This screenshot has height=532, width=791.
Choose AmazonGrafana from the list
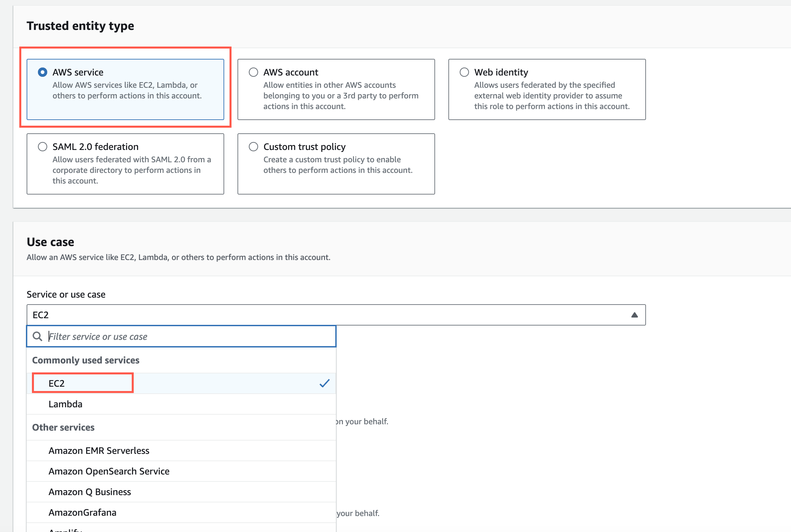[x=181, y=513]
